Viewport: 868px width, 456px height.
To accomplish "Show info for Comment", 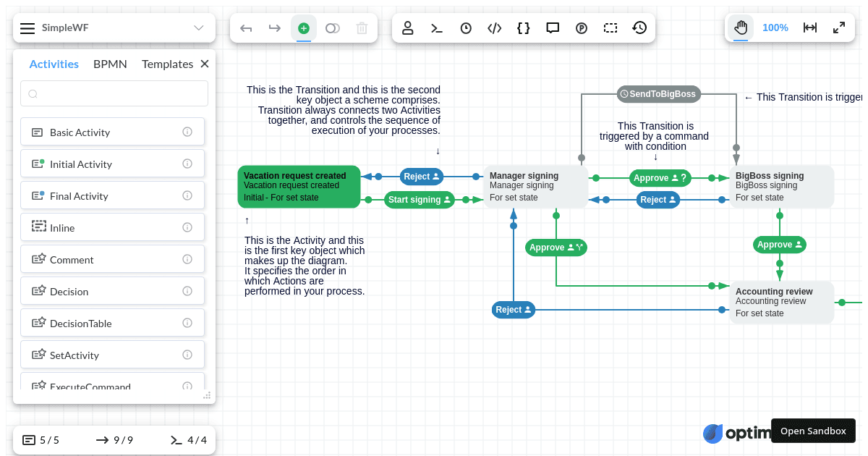I will (187, 259).
